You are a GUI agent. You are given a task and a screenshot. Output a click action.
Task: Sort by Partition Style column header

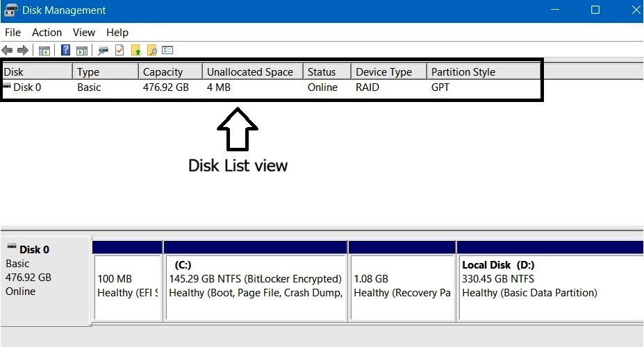click(484, 71)
